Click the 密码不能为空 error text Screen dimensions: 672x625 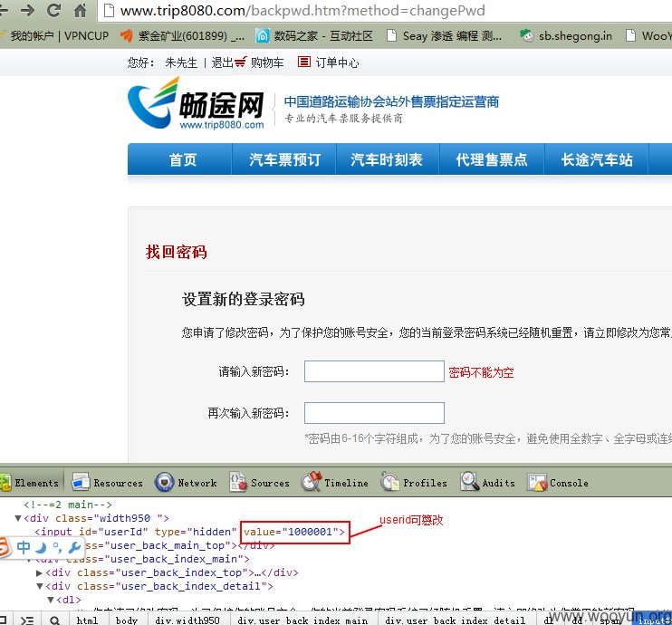pos(481,372)
